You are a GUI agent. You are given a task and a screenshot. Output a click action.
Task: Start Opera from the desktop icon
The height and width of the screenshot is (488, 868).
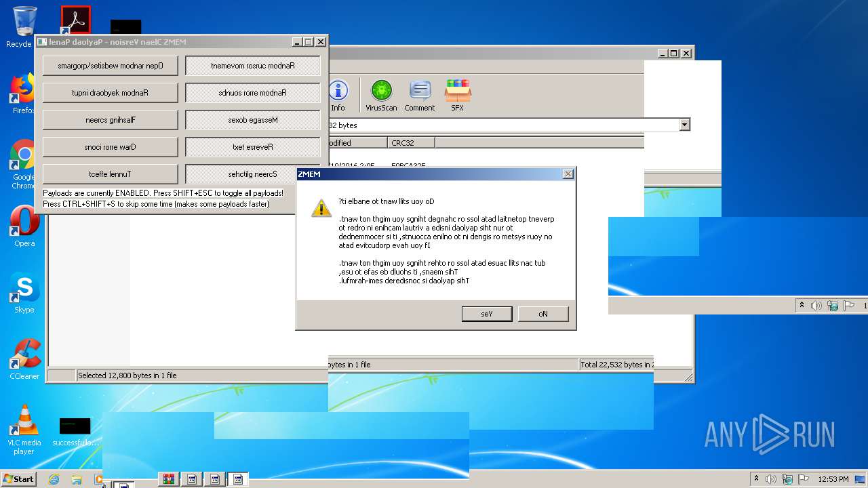(x=24, y=227)
